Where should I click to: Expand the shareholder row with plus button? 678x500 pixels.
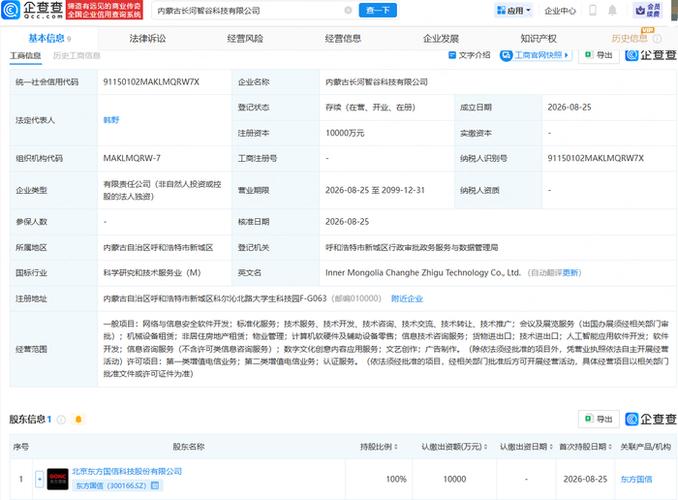click(39, 479)
